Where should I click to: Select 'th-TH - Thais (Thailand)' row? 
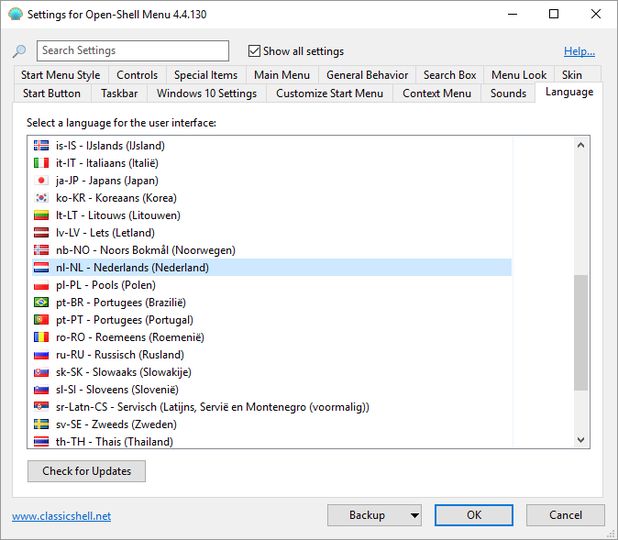(x=272, y=441)
